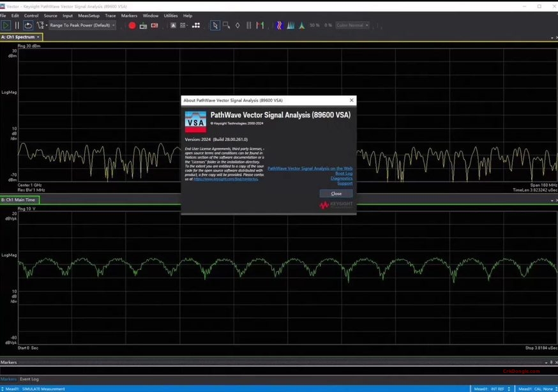This screenshot has height=392, width=558.
Task: Open the File menu
Action: pos(3,16)
